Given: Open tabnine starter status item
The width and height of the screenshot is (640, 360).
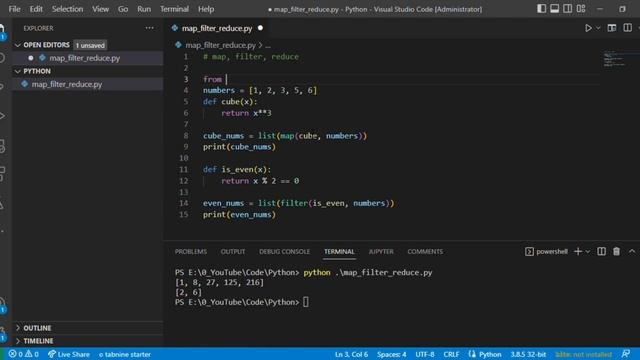Looking at the screenshot, I should click(125, 354).
